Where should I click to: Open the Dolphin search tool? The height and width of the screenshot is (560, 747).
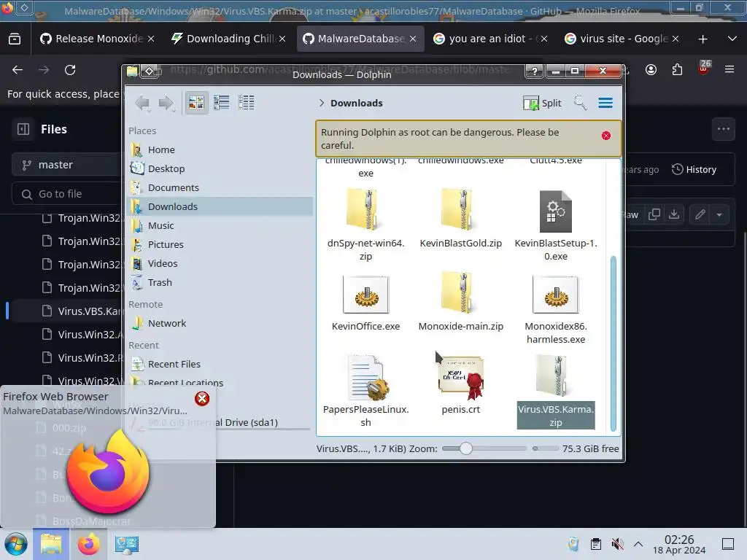click(x=580, y=102)
